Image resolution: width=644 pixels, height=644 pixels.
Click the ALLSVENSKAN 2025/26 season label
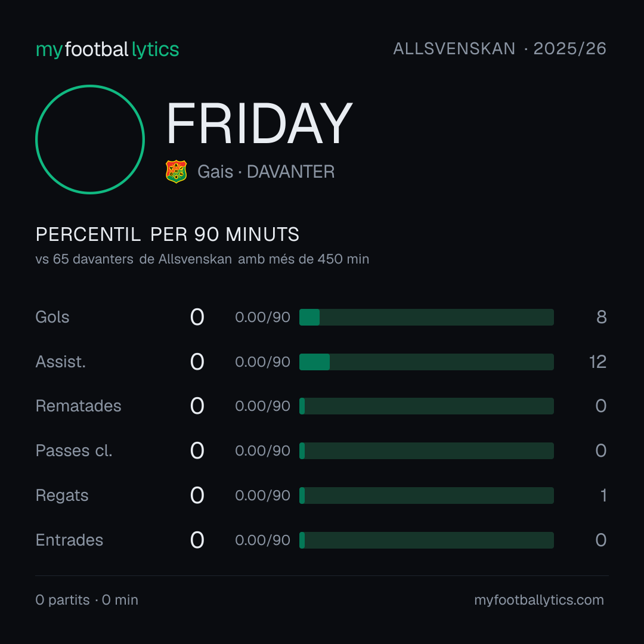coord(500,49)
